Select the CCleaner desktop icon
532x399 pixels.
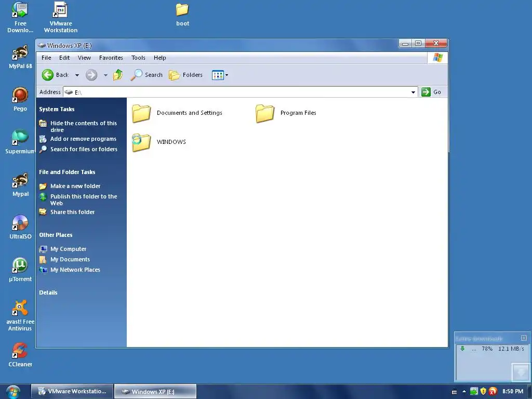tap(20, 355)
